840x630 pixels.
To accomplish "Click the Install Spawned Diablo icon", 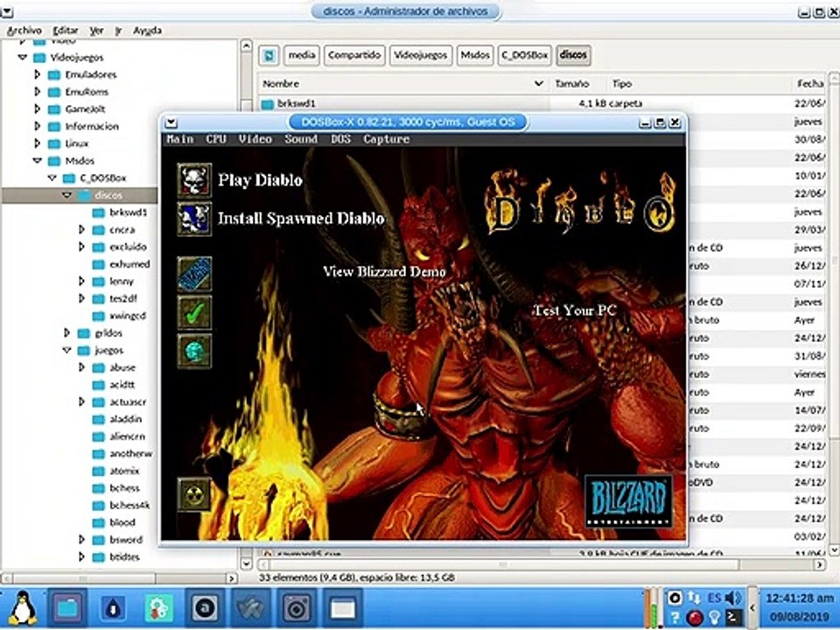I will pos(194,219).
